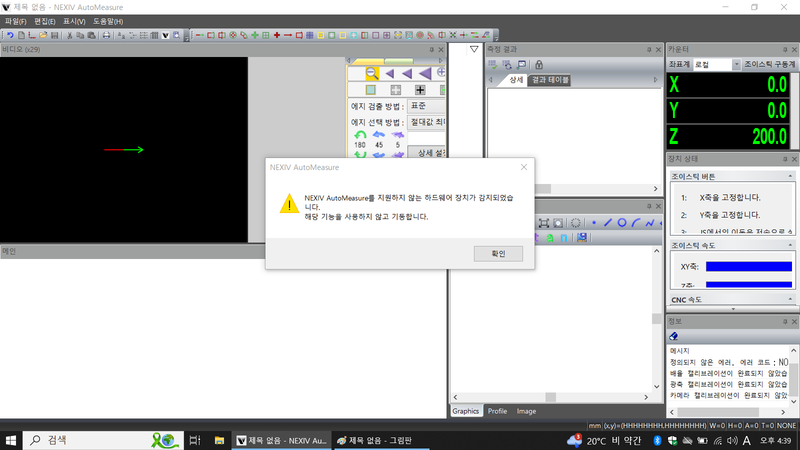Select the circle drawing tool in graphics toolbar

[621, 222]
